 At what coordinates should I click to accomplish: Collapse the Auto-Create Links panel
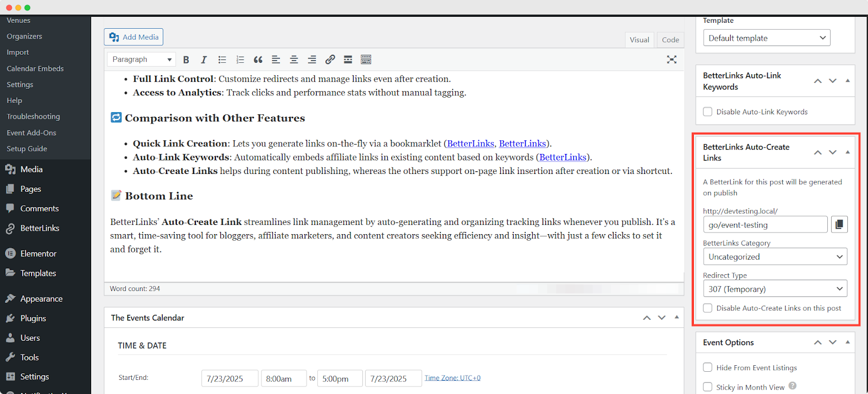(847, 152)
